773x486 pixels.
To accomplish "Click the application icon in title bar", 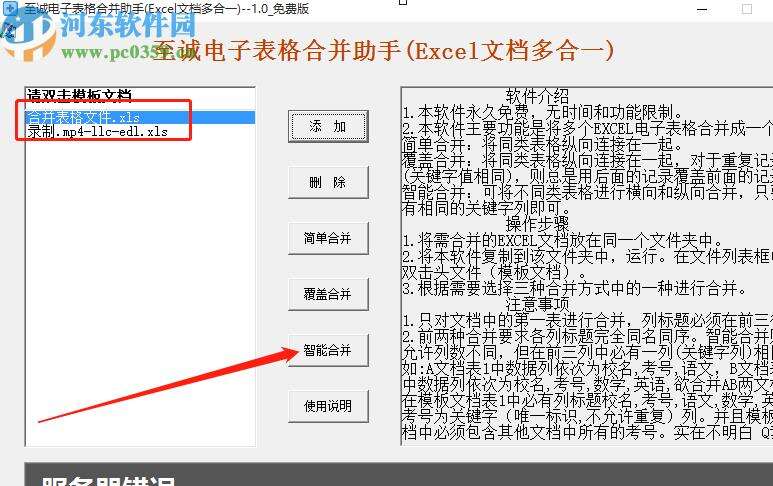I will pyautogui.click(x=10, y=8).
